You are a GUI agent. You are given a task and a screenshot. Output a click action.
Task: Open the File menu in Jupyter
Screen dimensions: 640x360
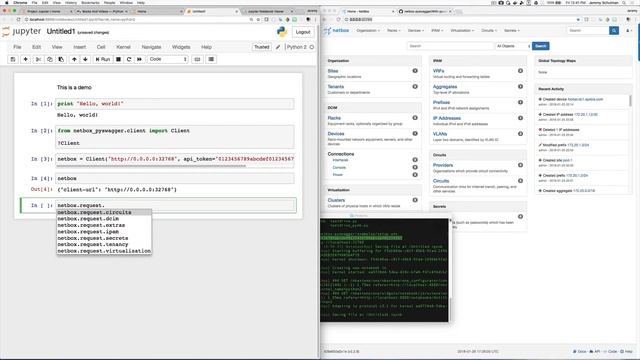tap(17, 47)
